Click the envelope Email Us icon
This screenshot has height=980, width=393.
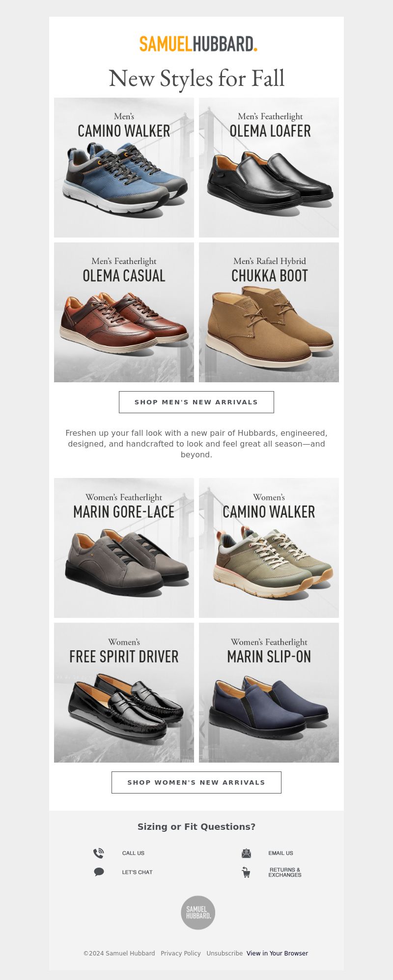point(246,853)
